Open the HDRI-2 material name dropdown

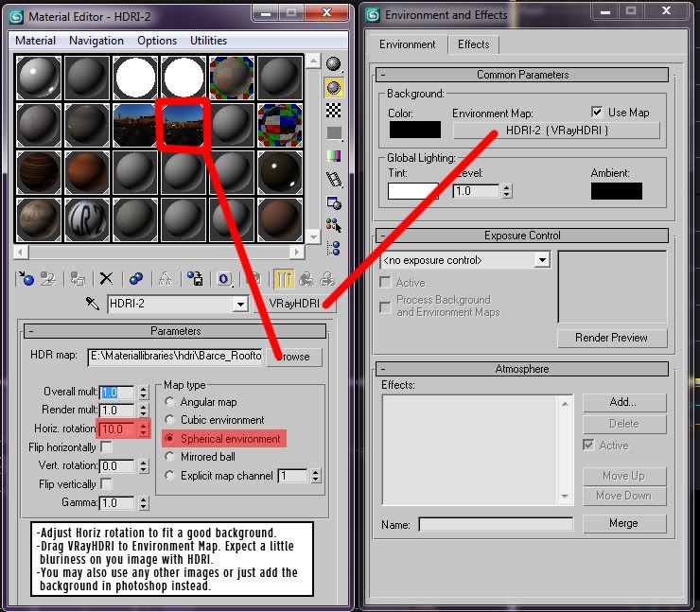(x=240, y=304)
